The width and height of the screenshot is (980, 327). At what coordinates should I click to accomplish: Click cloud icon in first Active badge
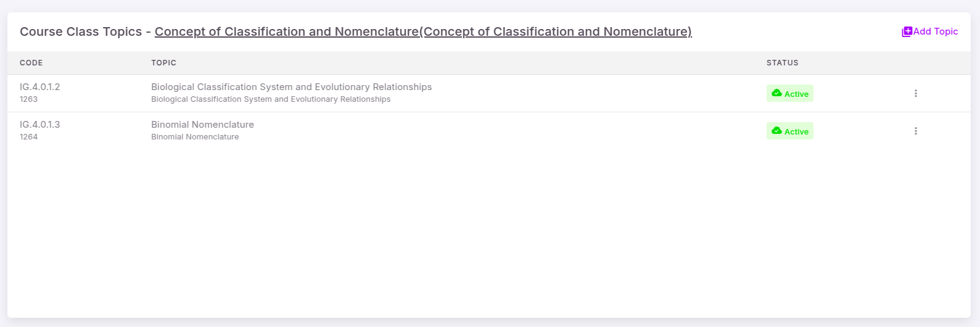click(x=777, y=93)
